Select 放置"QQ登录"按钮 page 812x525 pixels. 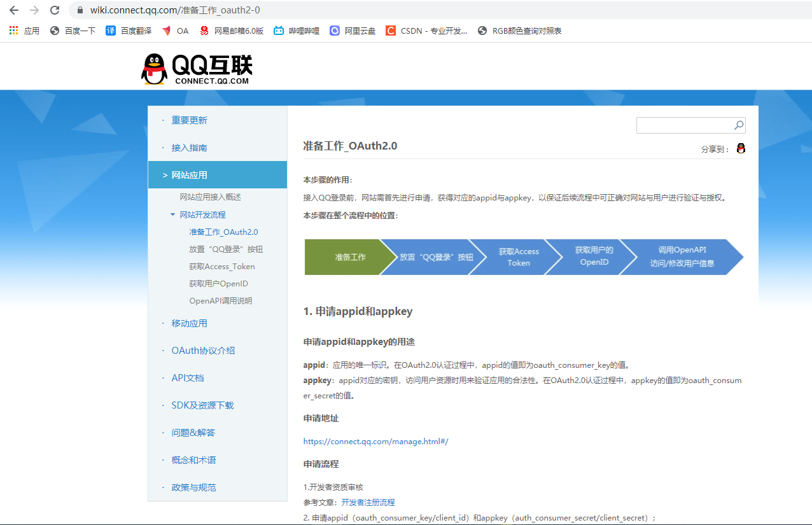click(x=225, y=249)
